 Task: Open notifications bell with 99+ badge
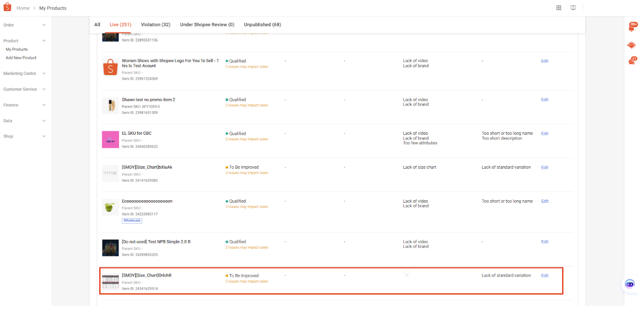pos(632,28)
